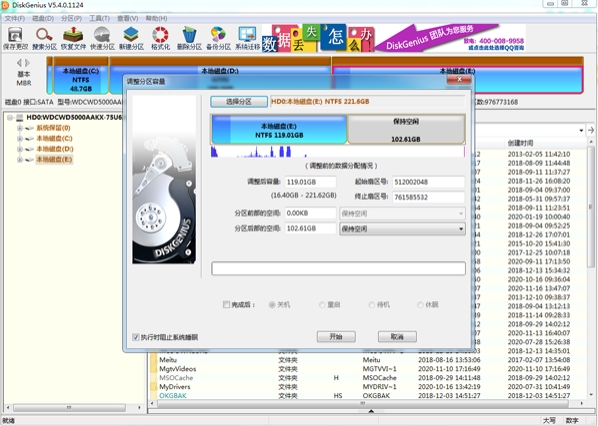Open the 分区(P) menu
Screen dimensions: 598x426
(71, 18)
